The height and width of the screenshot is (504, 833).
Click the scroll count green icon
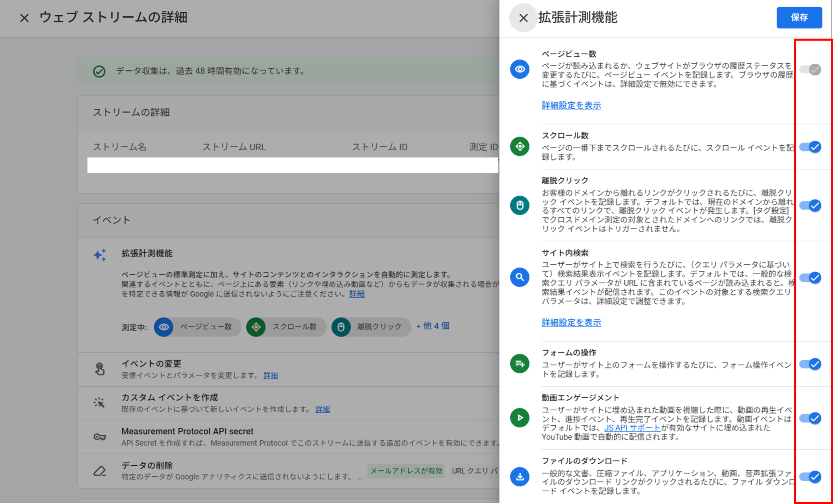[520, 146]
